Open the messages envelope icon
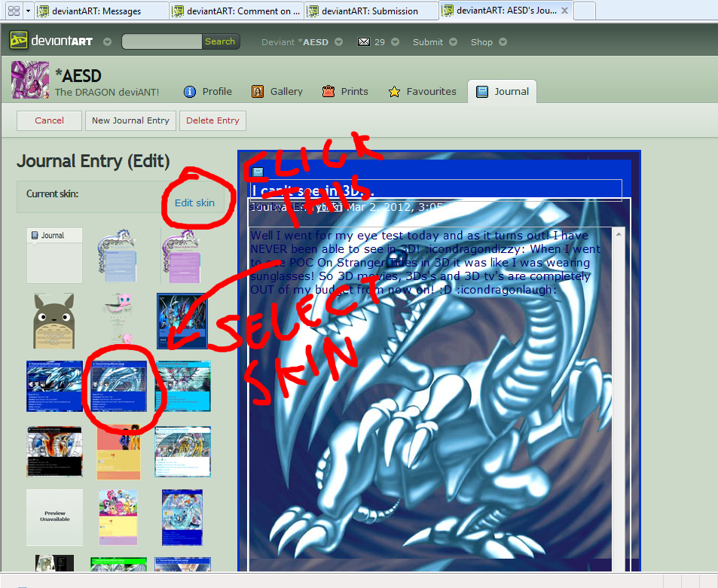The width and height of the screenshot is (718, 588). (364, 42)
